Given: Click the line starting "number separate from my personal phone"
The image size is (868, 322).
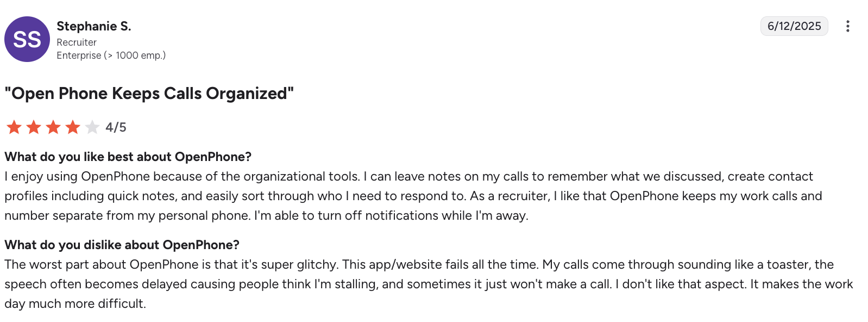Looking at the screenshot, I should point(266,215).
